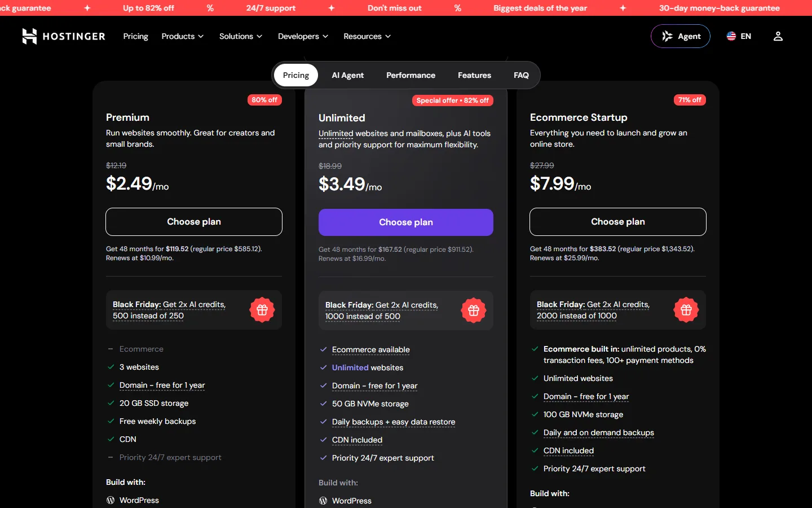Click the US flag language icon
The height and width of the screenshot is (508, 812).
731,36
